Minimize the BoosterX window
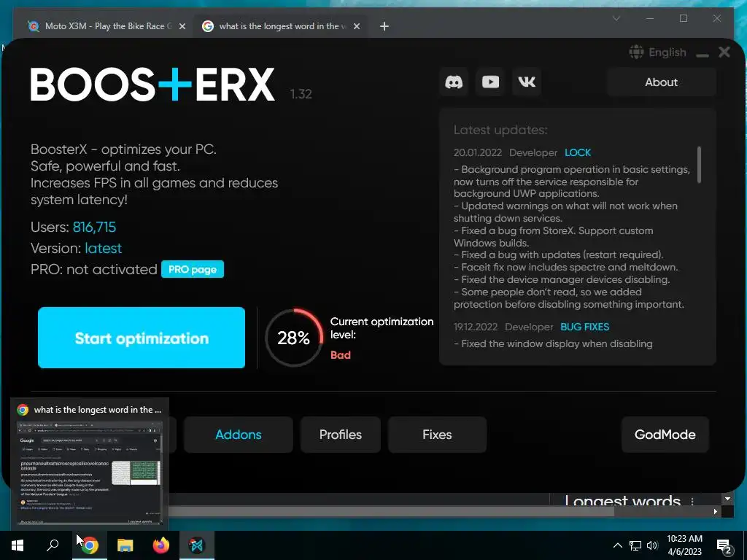Image resolution: width=747 pixels, height=560 pixels. tap(703, 55)
